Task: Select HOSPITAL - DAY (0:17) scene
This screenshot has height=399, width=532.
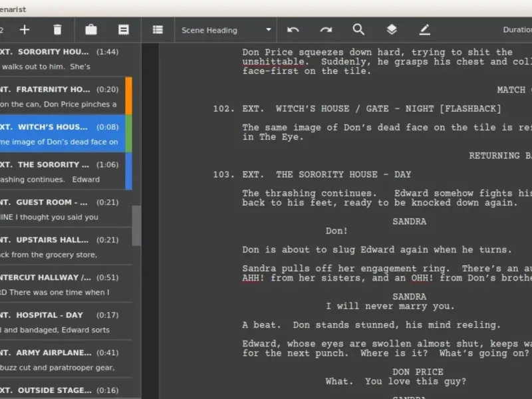Action: (x=66, y=323)
